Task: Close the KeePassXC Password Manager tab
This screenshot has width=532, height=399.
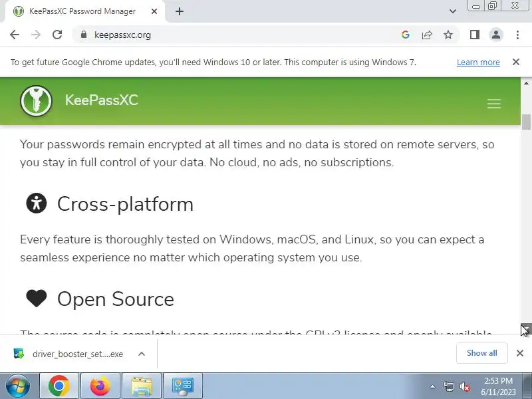Action: 154,11
